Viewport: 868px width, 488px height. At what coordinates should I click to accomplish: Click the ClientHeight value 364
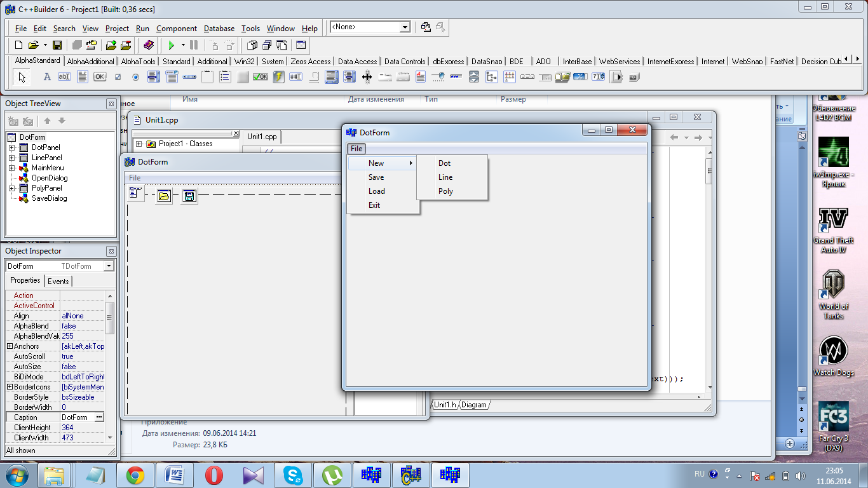[x=83, y=428]
